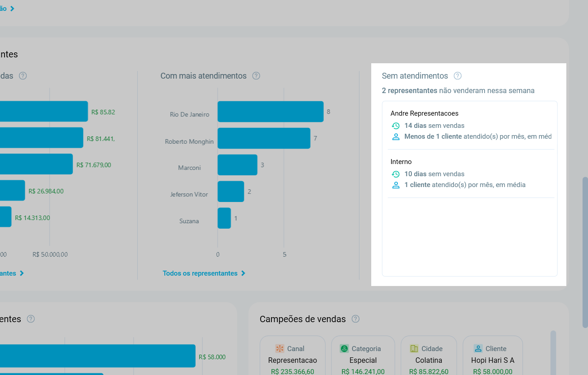Click the R$ 81.441 bar value label

(x=101, y=139)
